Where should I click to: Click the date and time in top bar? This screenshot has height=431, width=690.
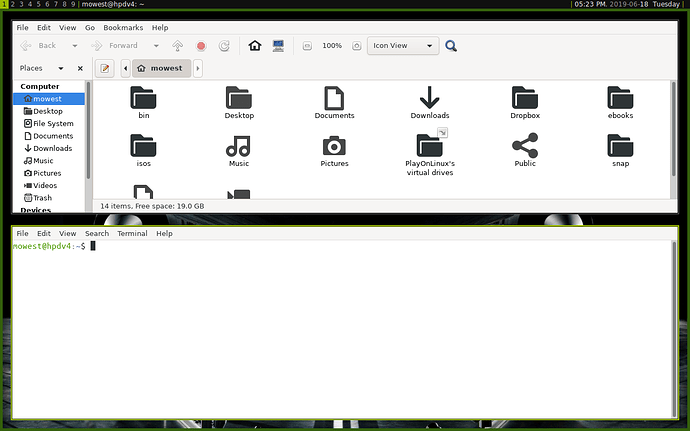point(627,4)
